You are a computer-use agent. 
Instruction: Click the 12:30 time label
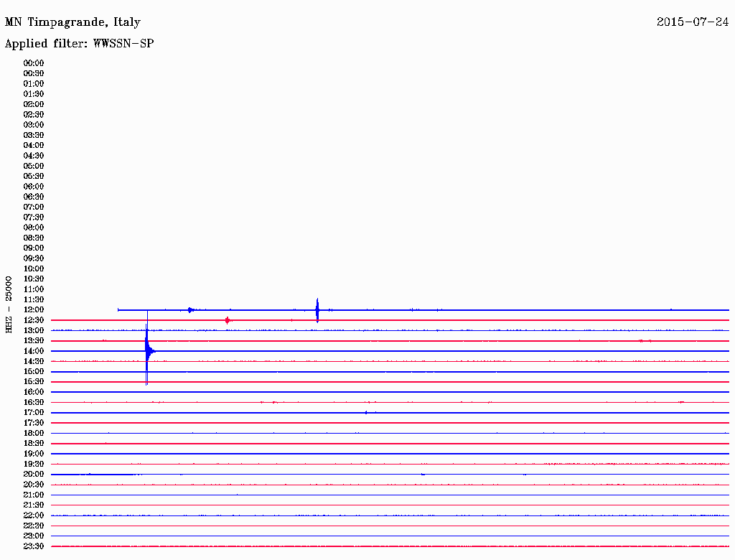click(33, 320)
